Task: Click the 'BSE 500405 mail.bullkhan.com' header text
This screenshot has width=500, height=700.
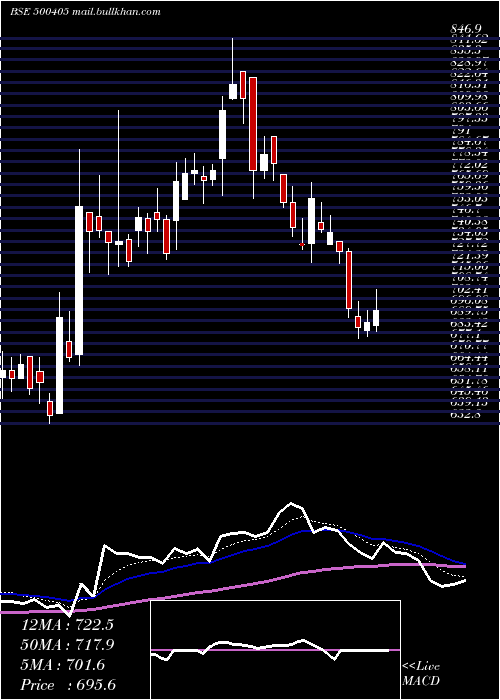Action: pyautogui.click(x=85, y=12)
